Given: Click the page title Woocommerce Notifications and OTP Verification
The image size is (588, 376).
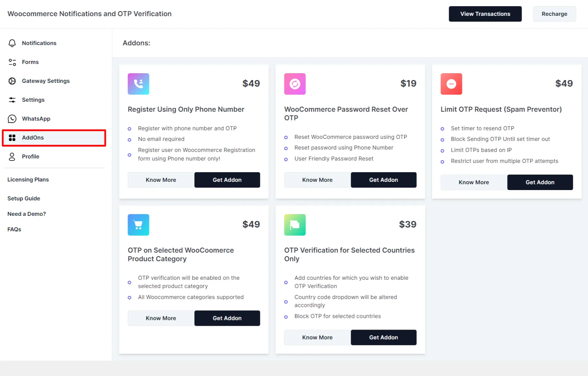Looking at the screenshot, I should pos(89,14).
